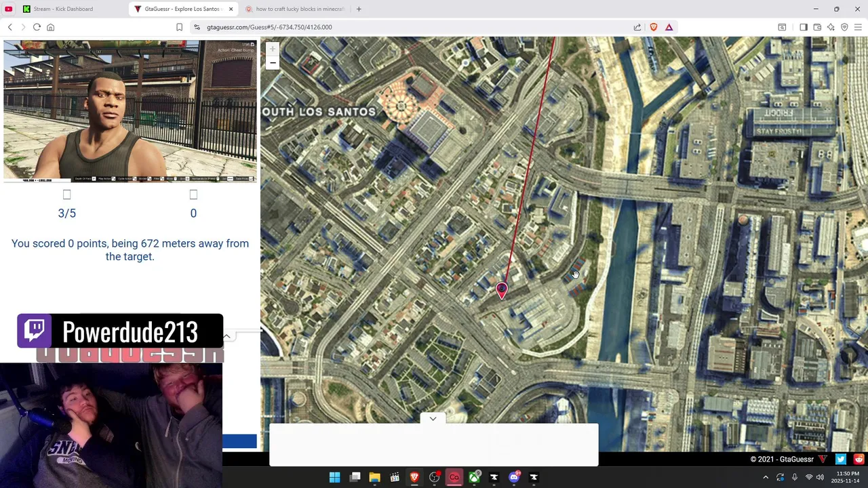Click the red guess marker pin
The height and width of the screenshot is (488, 868).
(502, 291)
